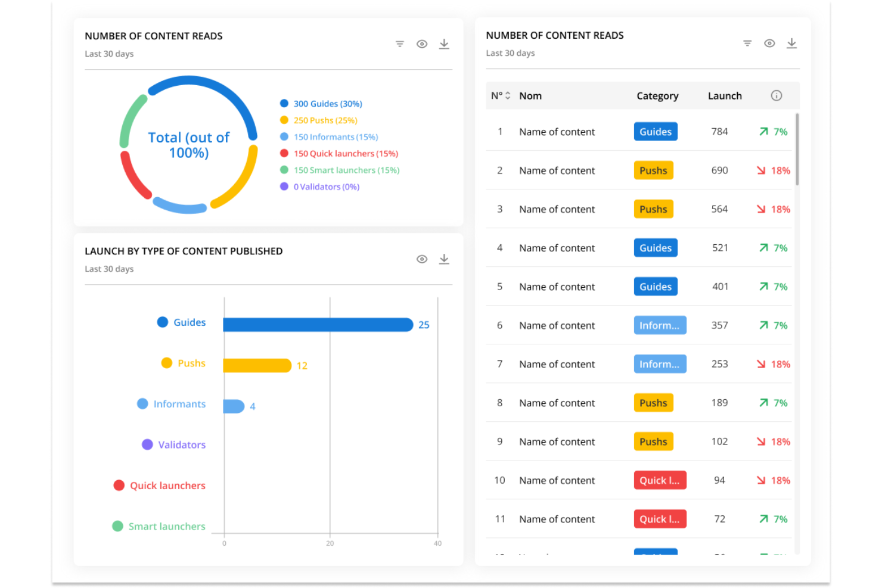Click launch value 401 in row 5
The width and height of the screenshot is (882, 588).
click(x=720, y=287)
